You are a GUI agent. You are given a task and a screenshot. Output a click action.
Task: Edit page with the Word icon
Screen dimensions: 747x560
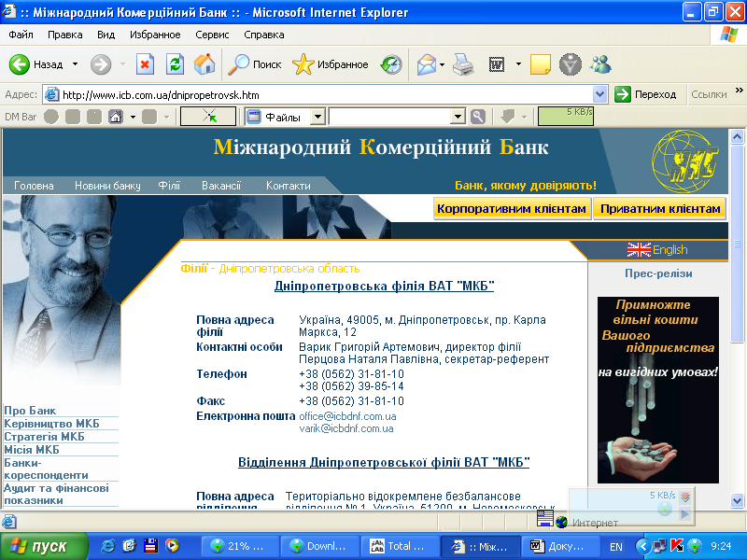pos(497,64)
